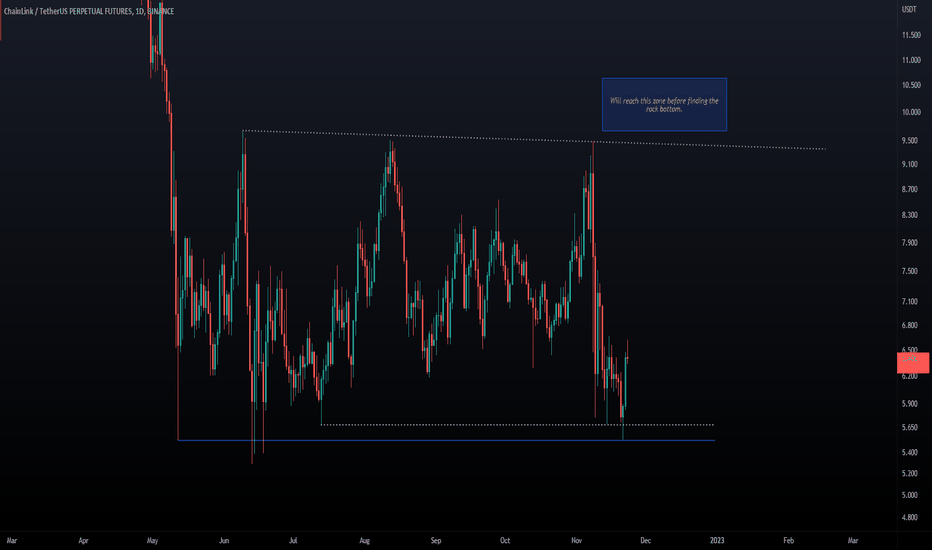Click the red current price label

click(912, 362)
